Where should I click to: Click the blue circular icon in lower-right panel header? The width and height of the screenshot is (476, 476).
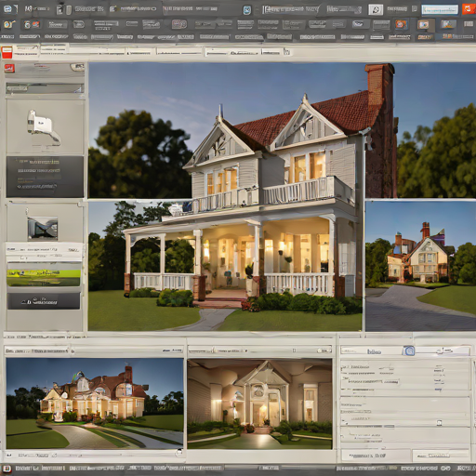coord(410,350)
